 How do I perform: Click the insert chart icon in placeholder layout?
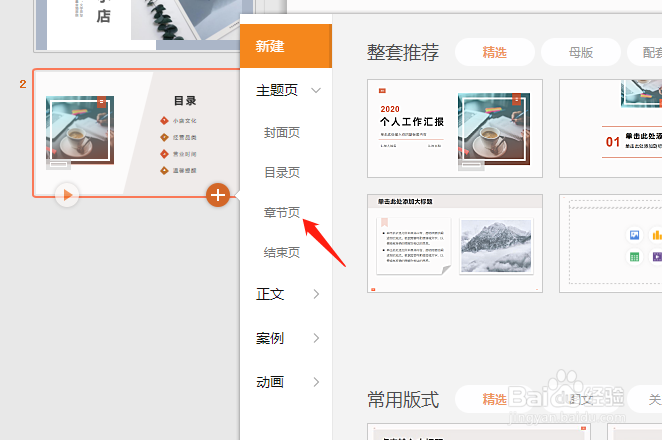coord(657,235)
